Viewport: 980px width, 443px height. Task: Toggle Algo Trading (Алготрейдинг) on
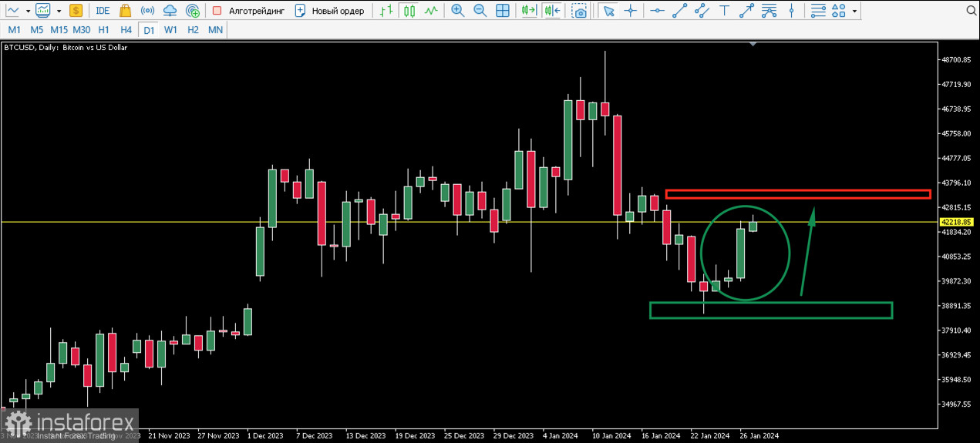tap(248, 11)
